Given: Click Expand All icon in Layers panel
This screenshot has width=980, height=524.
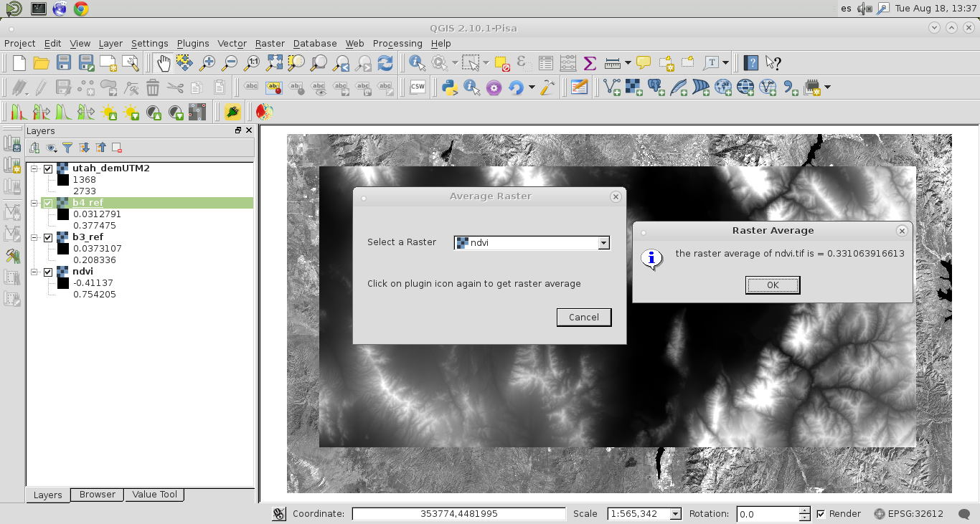Looking at the screenshot, I should pyautogui.click(x=84, y=148).
